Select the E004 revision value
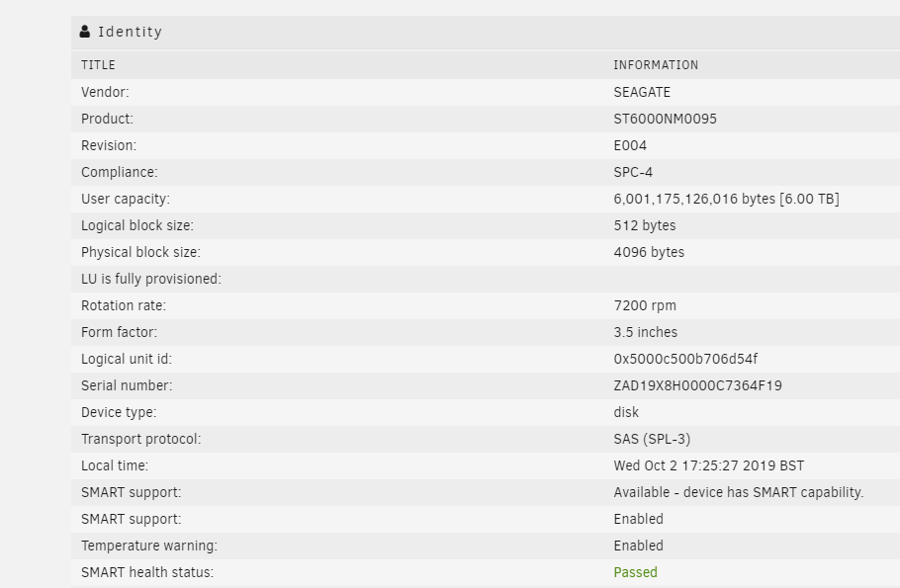 coord(630,145)
